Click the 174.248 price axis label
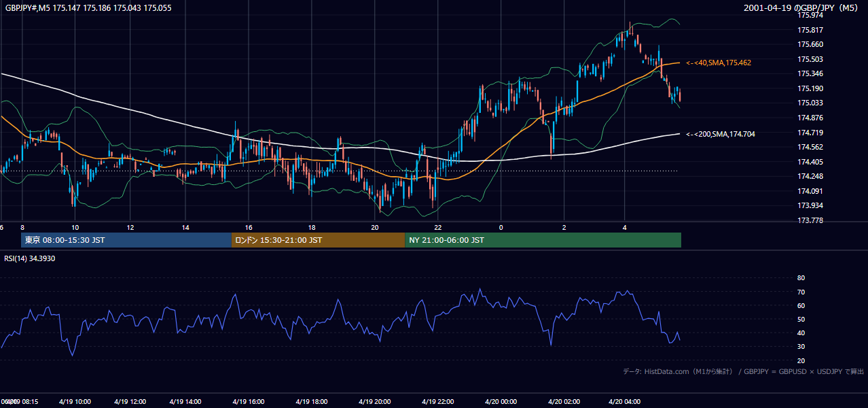The image size is (868, 408). coord(810,176)
